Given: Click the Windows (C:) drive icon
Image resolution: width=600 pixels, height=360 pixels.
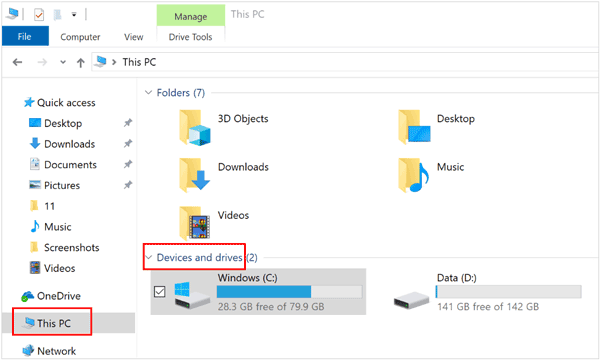Looking at the screenshot, I should coord(192,296).
